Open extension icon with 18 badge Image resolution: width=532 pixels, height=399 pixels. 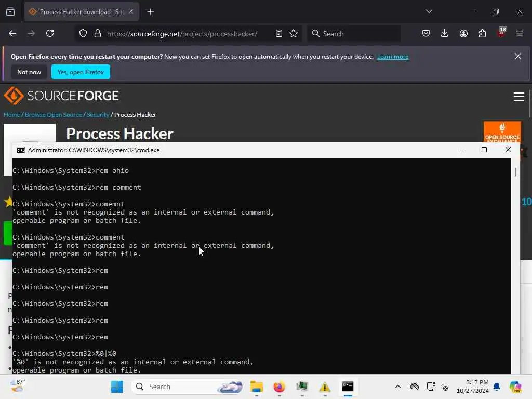501,33
